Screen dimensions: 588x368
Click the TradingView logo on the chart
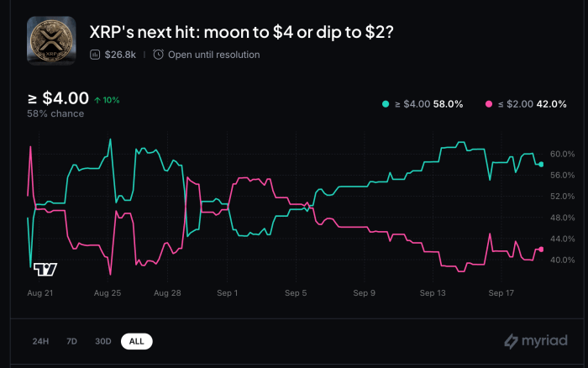(x=45, y=270)
